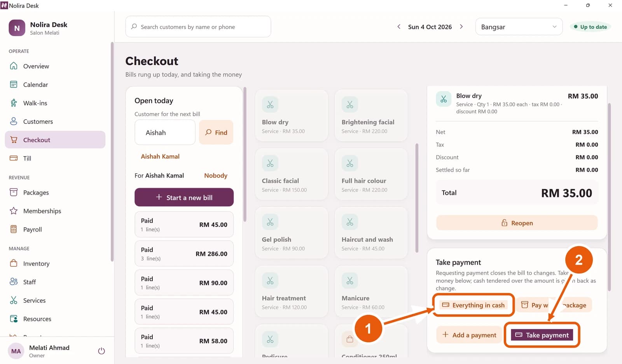The width and height of the screenshot is (622, 364).
Task: Click the Up to date sync indicator
Action: (x=590, y=27)
